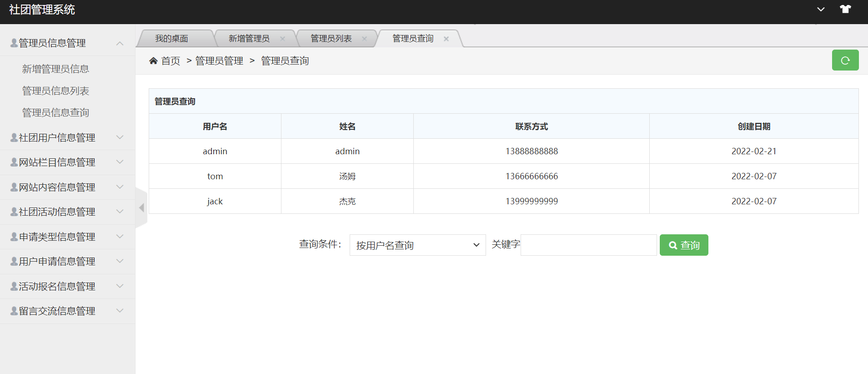This screenshot has height=374, width=868.
Task: Click the green 查询 search button
Action: pos(684,245)
